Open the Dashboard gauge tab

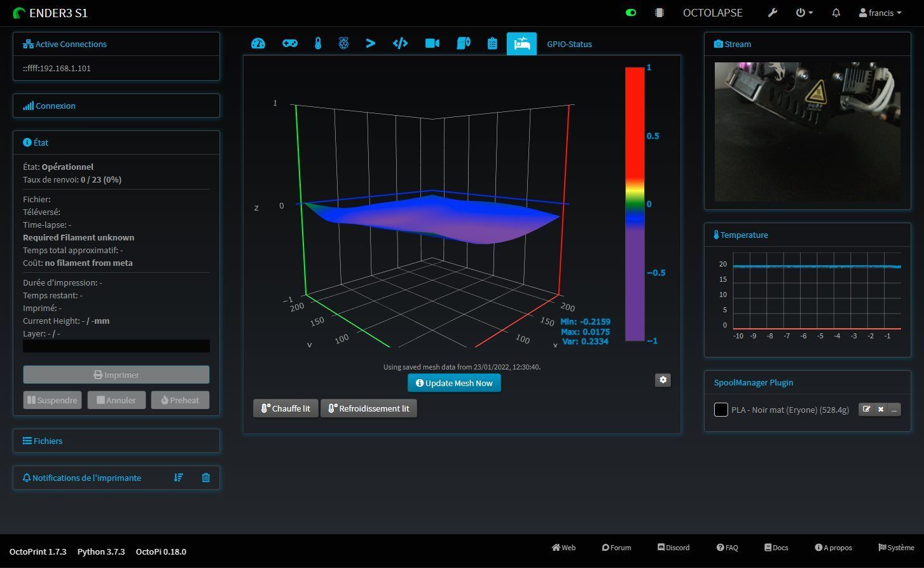258,44
